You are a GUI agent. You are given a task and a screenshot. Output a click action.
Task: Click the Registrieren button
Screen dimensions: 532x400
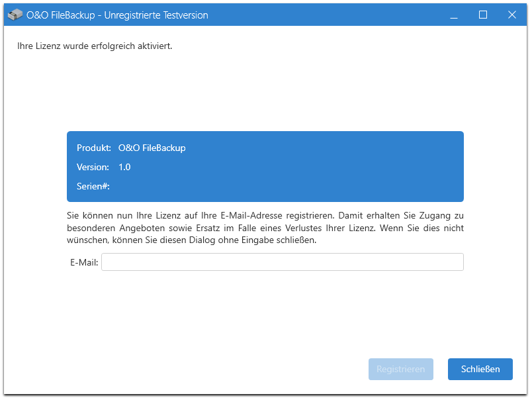[x=401, y=369]
